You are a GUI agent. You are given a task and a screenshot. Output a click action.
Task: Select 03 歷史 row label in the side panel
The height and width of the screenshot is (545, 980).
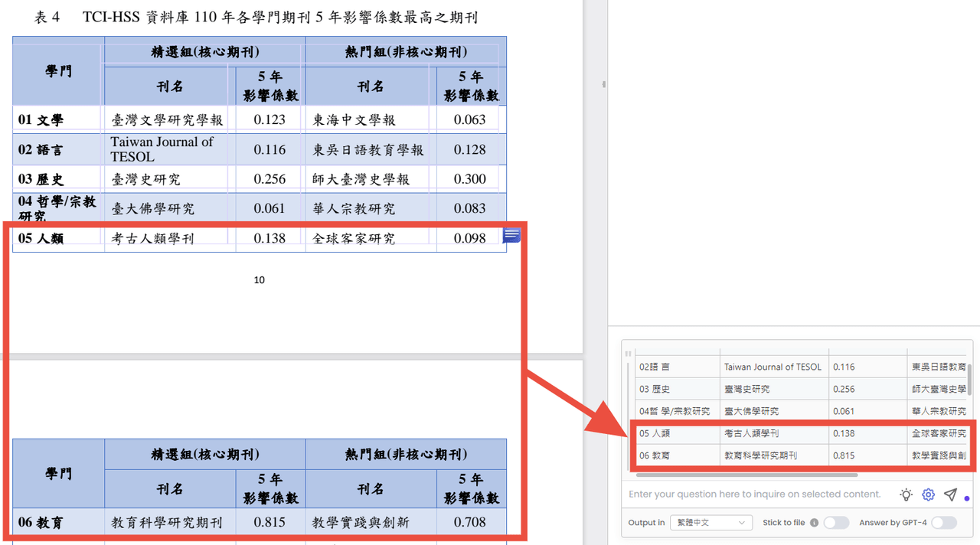[655, 390]
